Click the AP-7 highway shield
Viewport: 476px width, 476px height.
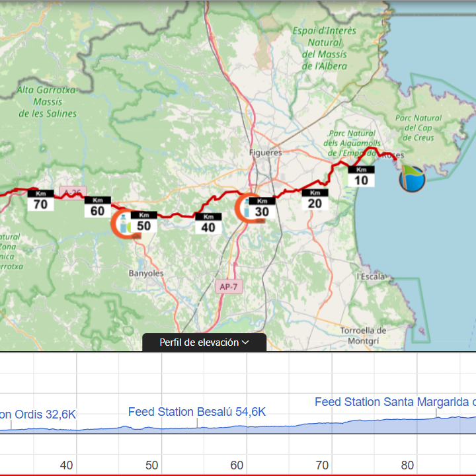click(x=226, y=286)
